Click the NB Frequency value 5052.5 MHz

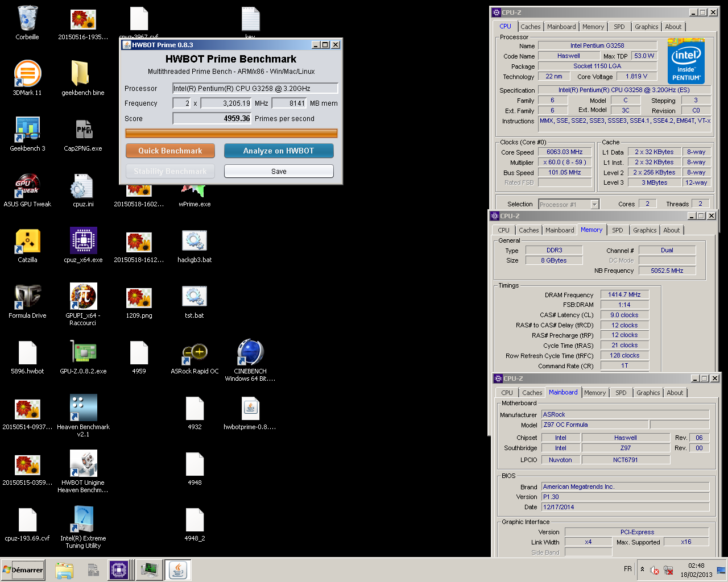point(667,271)
